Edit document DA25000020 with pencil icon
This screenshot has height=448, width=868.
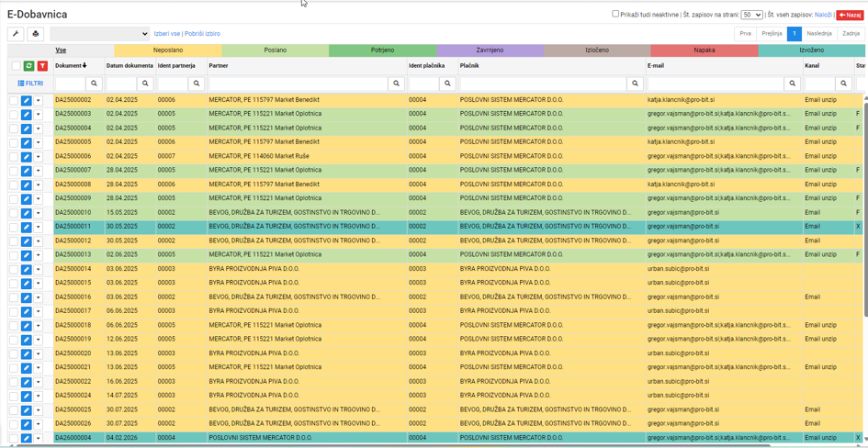(26, 353)
